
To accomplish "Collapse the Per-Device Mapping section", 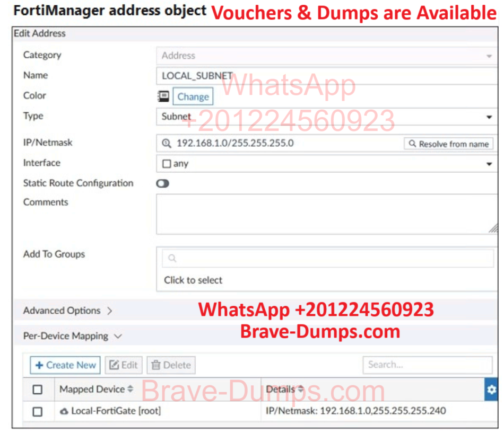I will 73,336.
